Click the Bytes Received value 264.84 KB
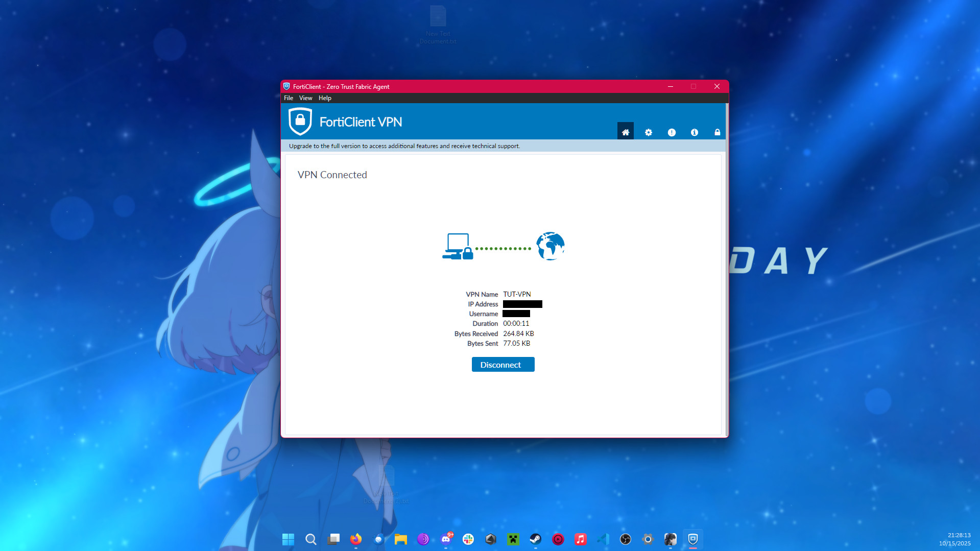 coord(518,334)
